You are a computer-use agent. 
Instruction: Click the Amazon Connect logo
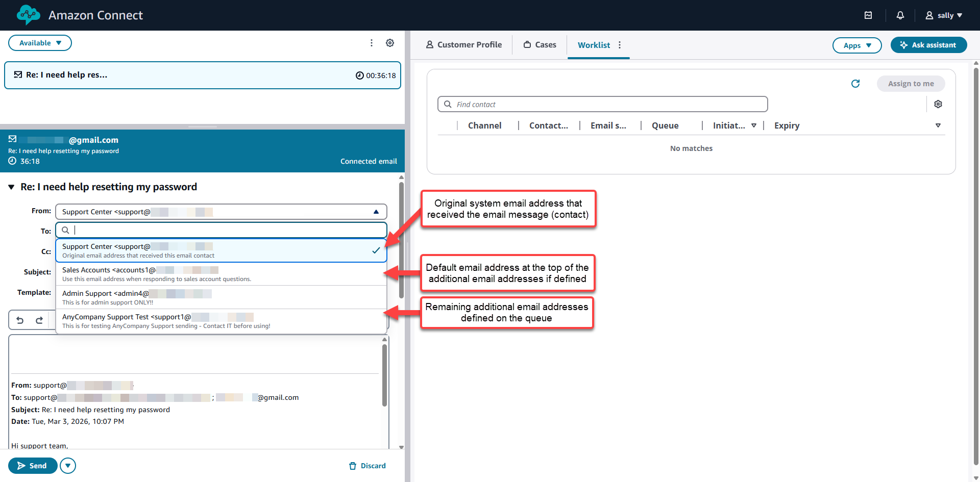coord(28,15)
